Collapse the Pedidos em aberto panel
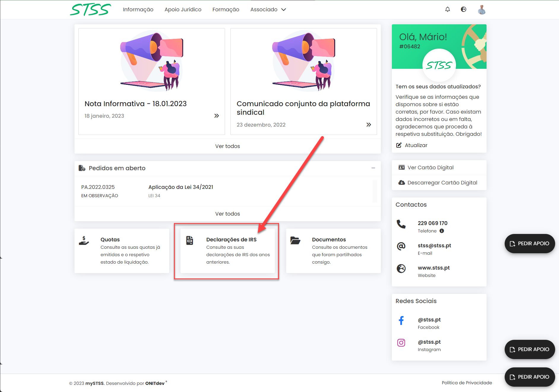559x392 pixels. click(373, 168)
